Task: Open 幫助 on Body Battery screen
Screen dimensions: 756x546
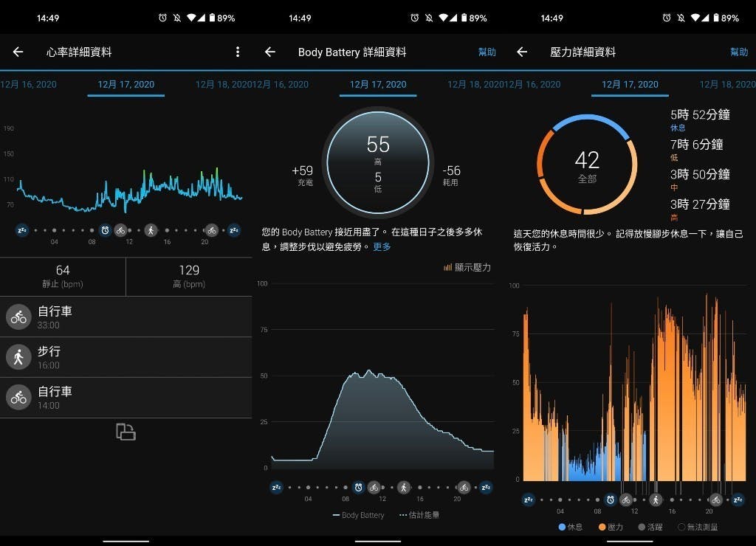Action: point(487,52)
